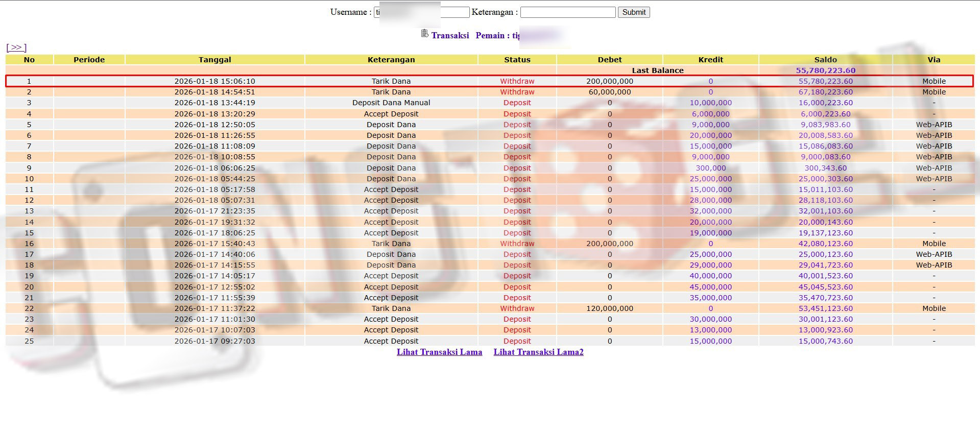980x434 pixels.
Task: Click the 42,080,123.60 saldo value
Action: (x=826, y=244)
